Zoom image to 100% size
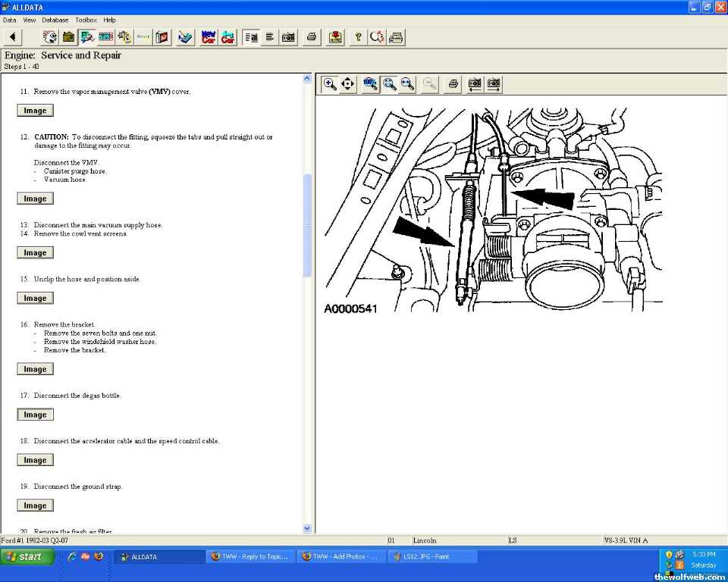Viewport: 728px width, 582px height. (371, 84)
